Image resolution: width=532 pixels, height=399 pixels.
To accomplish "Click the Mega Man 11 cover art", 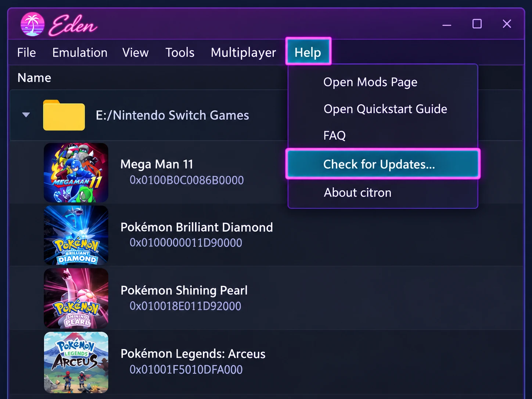I will (76, 173).
